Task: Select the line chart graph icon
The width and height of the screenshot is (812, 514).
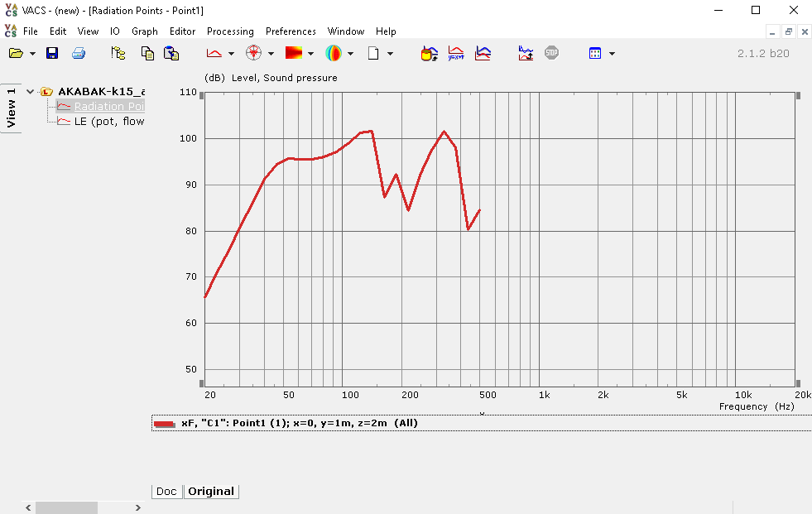Action: pos(214,53)
